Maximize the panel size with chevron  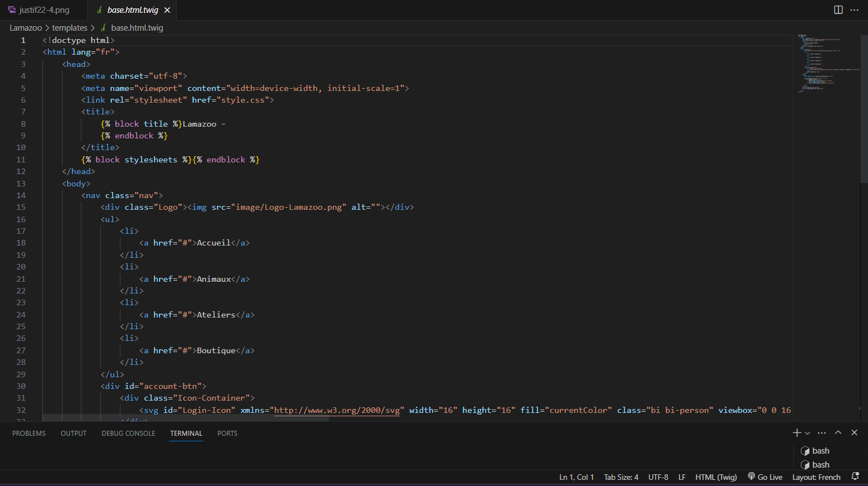click(x=838, y=433)
